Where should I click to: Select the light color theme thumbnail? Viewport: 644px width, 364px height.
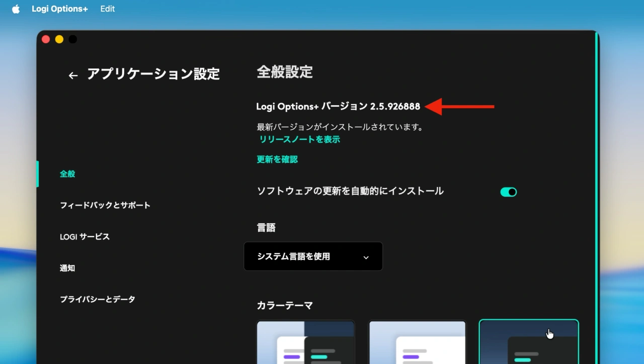(x=417, y=342)
